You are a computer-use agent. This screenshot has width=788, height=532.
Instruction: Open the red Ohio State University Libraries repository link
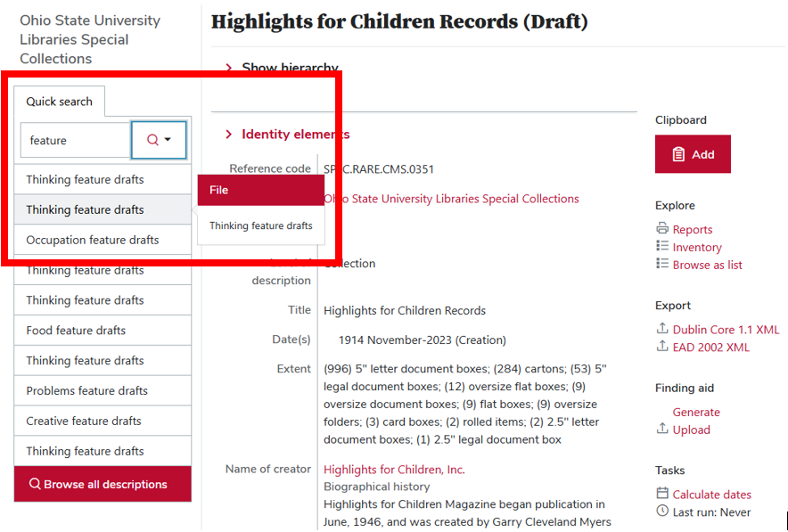(x=451, y=199)
